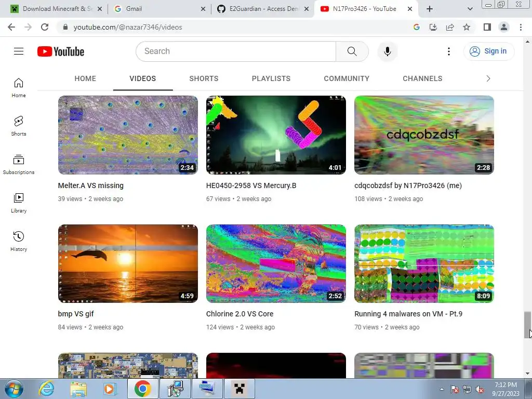Image resolution: width=532 pixels, height=399 pixels.
Task: Open Library in the sidebar
Action: [x=19, y=203]
